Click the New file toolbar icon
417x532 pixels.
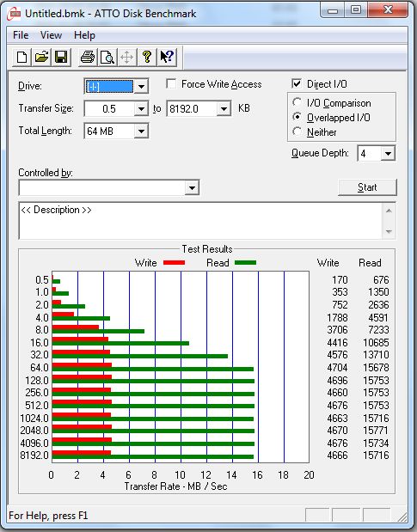(x=21, y=57)
